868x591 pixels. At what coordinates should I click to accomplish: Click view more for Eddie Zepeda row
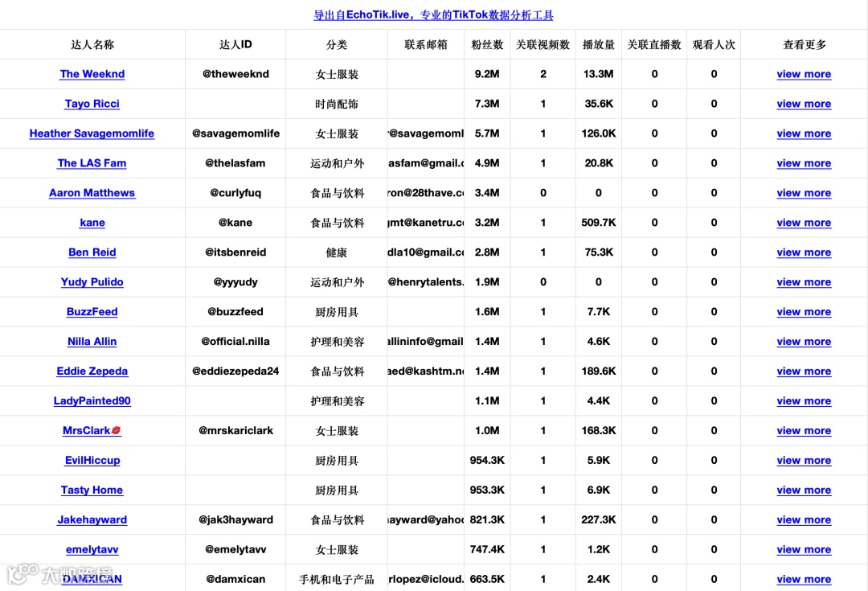(804, 371)
